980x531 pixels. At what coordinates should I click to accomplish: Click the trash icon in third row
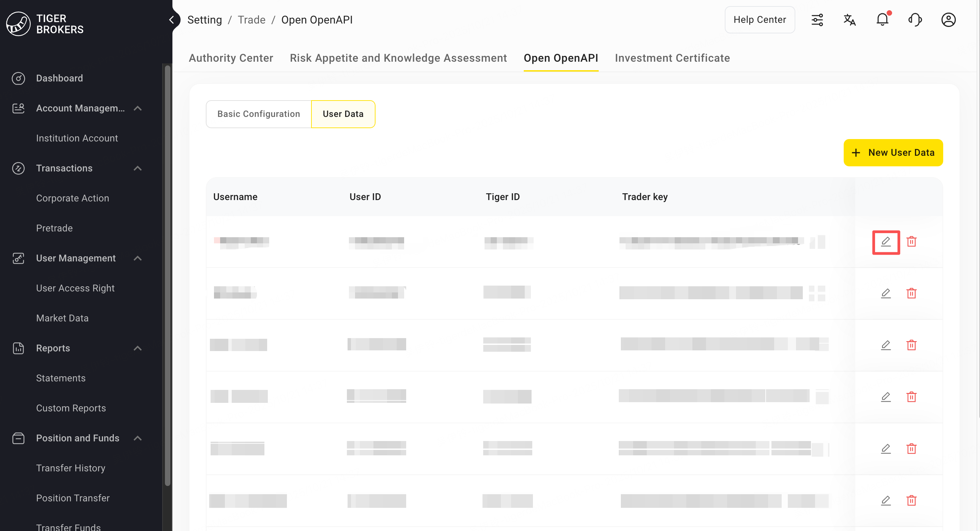911,345
